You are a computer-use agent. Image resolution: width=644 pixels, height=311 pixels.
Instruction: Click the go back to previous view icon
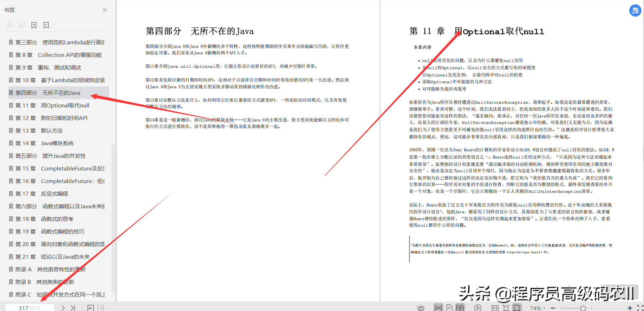91,308
